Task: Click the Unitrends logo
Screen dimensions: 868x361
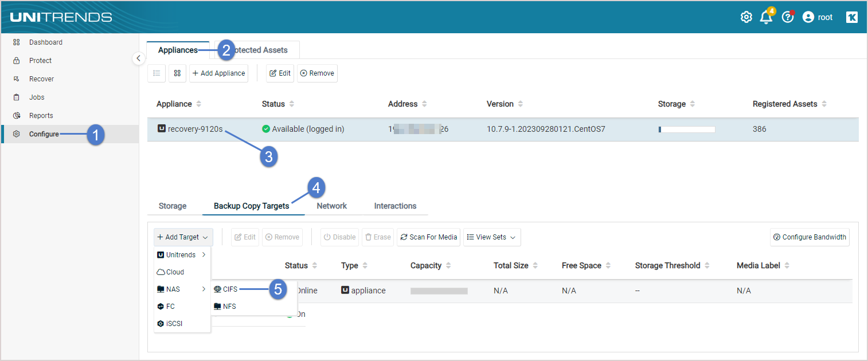Action: [61, 17]
